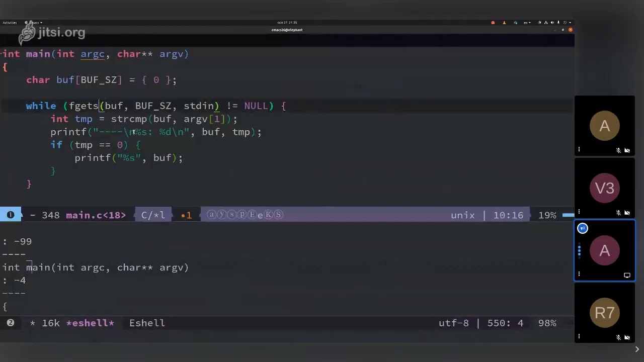Open more options menu for participant R7
This screenshot has height=362, width=644.
click(x=579, y=336)
